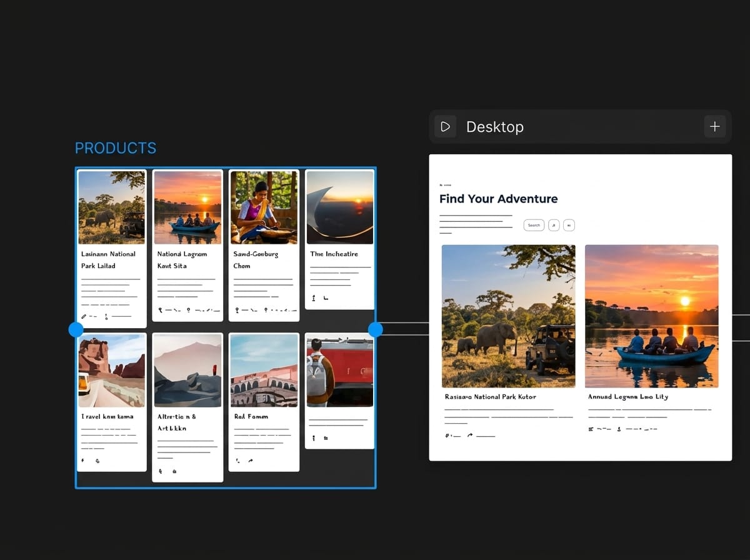This screenshot has width=750, height=560.
Task: Click the pin icon under the Rasisa-o National Park card
Action: pyautogui.click(x=447, y=435)
